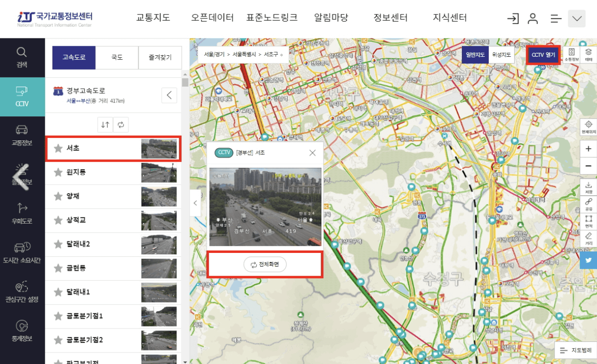This screenshot has width=597, height=364.
Task: Open the 오픈데이터 menu
Action: (213, 18)
